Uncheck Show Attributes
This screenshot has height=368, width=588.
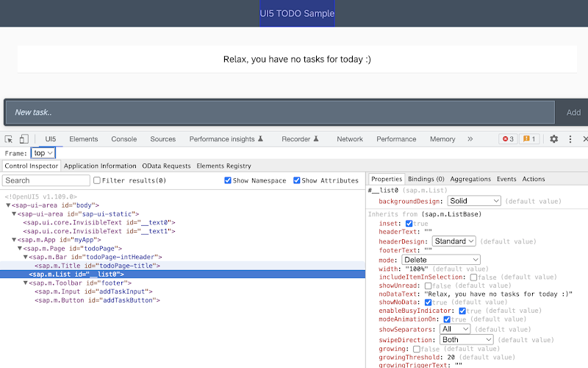tap(297, 180)
